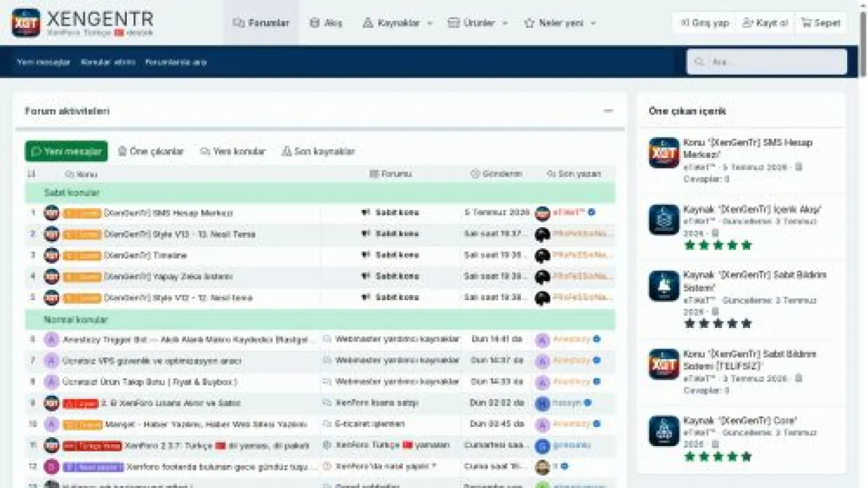
Task: Open topic [XenGenTr] Timeline
Action: (145, 256)
